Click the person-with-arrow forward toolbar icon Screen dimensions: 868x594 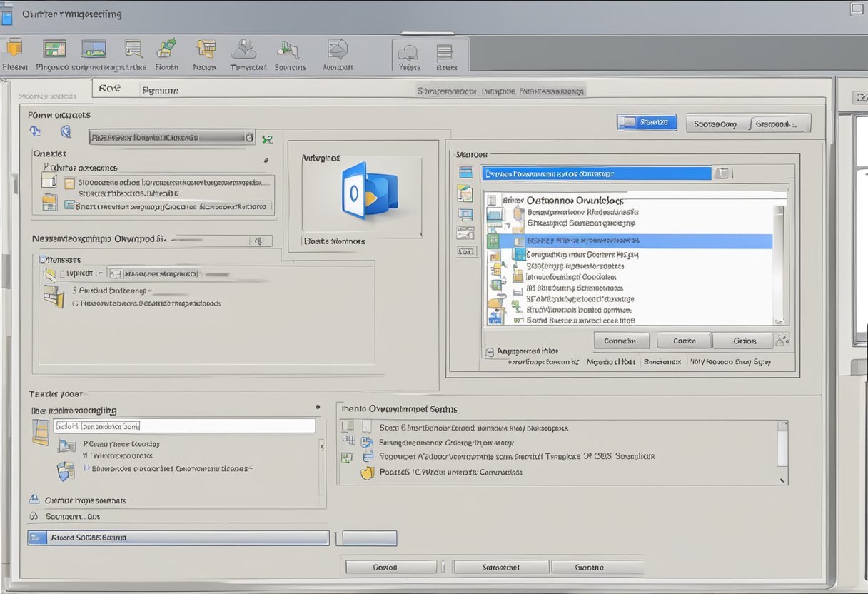tap(289, 51)
